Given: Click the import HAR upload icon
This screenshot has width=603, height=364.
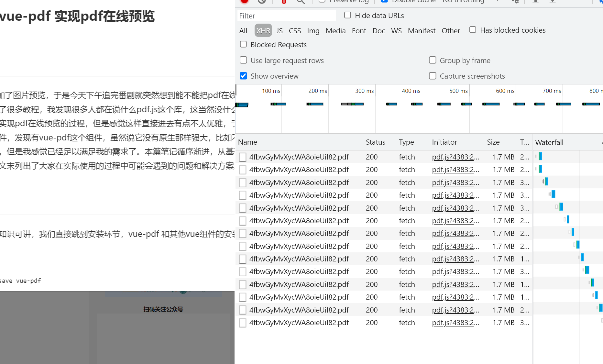Looking at the screenshot, I should 536,1.
